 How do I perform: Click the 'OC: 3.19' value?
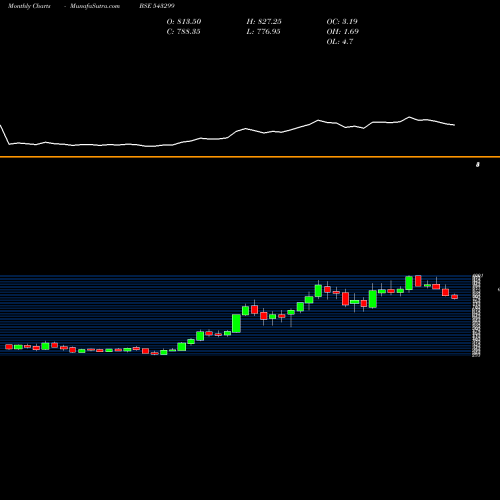(x=342, y=21)
